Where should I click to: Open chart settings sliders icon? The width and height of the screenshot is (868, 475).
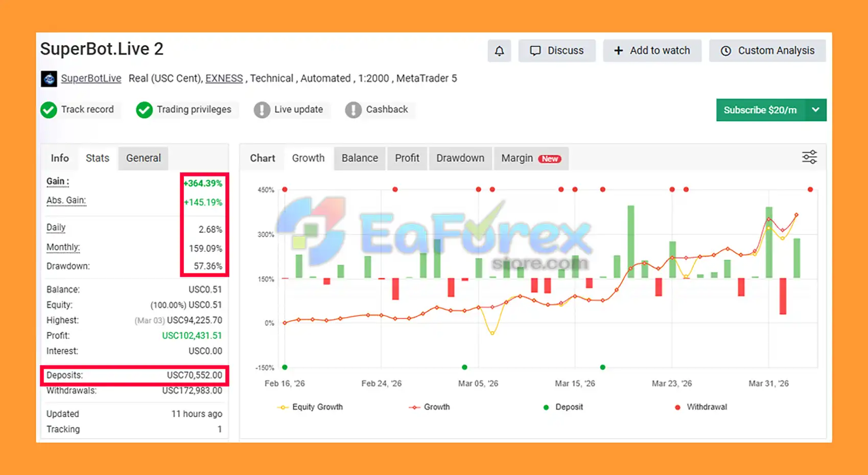pos(809,157)
